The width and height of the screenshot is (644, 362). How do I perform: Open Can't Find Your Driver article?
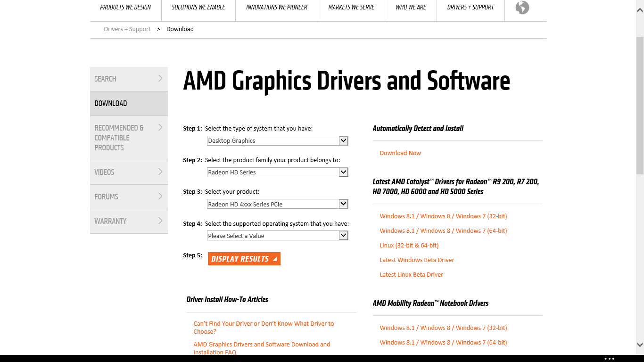click(x=264, y=328)
